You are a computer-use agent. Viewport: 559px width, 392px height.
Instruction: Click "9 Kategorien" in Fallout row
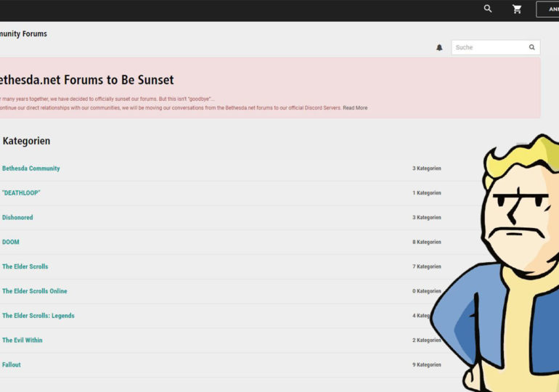[x=427, y=364]
